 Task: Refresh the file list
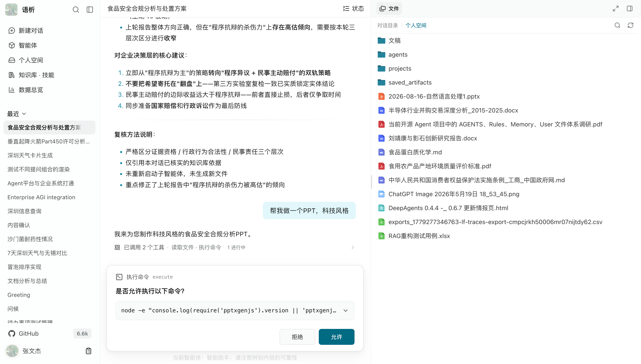click(x=630, y=25)
